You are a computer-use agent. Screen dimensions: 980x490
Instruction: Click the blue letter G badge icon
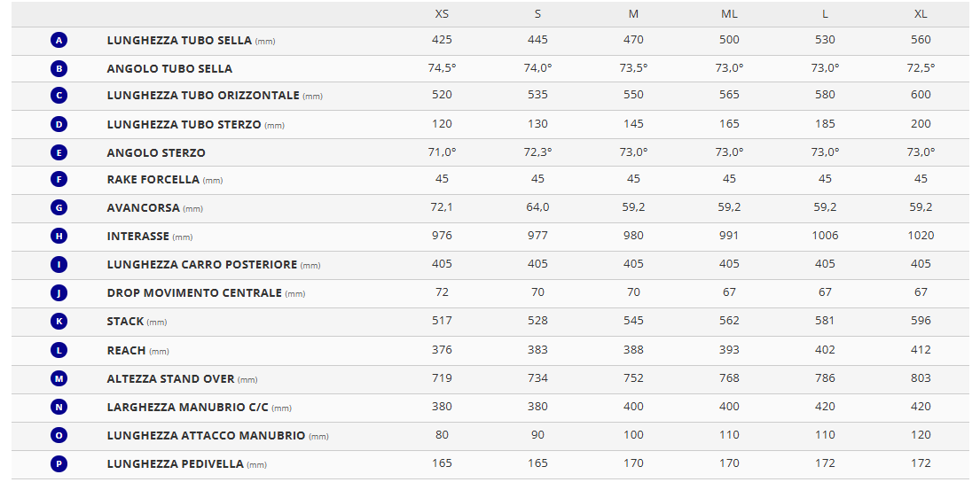(x=59, y=208)
